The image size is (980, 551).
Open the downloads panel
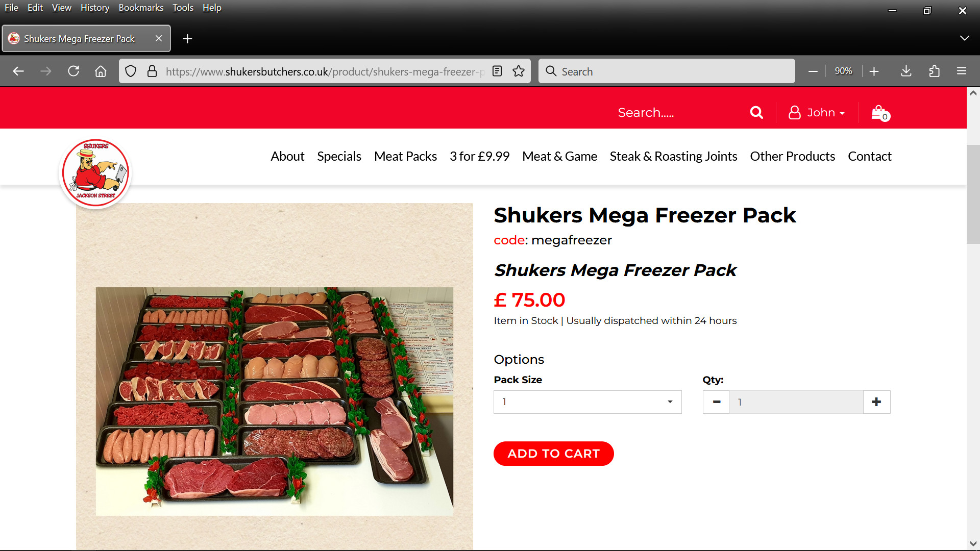[906, 71]
